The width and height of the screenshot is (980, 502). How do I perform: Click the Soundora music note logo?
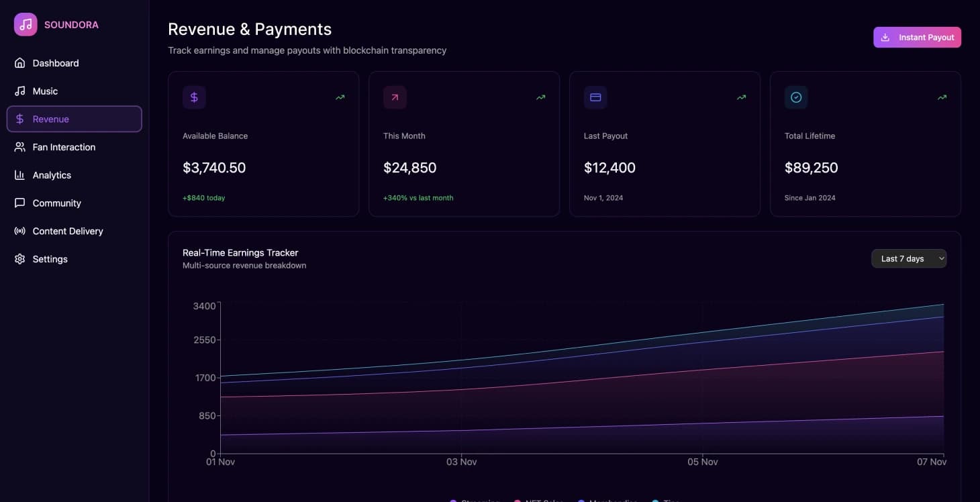coord(26,25)
